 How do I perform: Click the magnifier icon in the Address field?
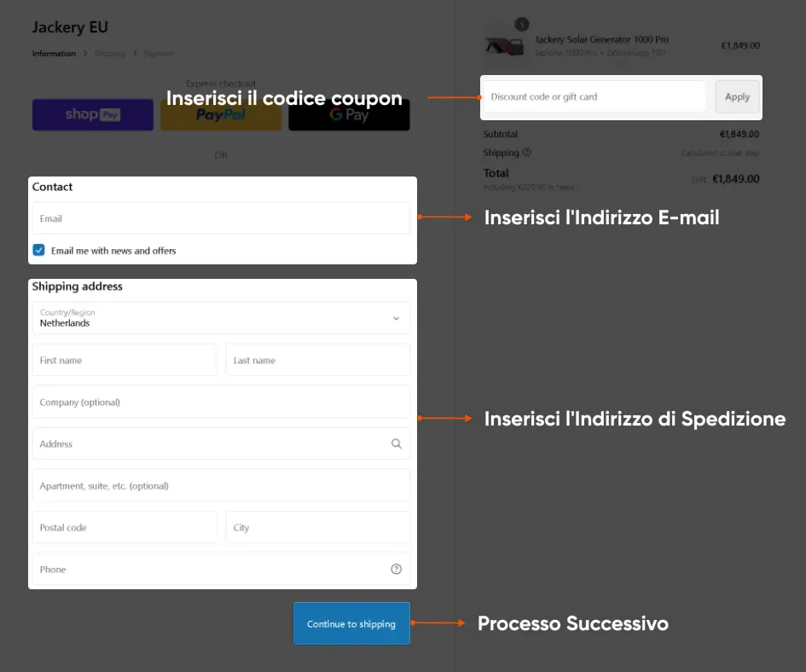(x=396, y=443)
